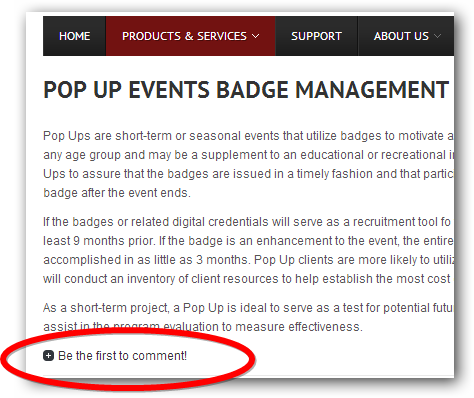The image size is (474, 398).
Task: Open the SUPPORT menu item
Action: tap(316, 36)
